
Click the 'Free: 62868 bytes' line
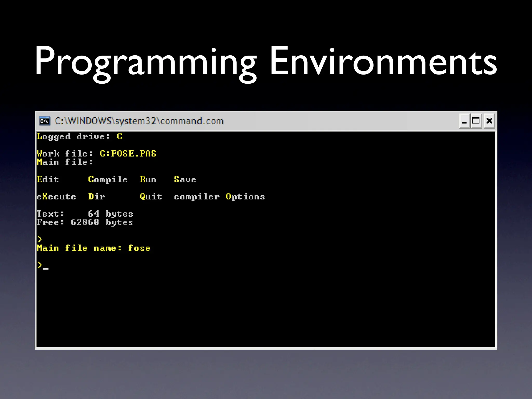85,222
